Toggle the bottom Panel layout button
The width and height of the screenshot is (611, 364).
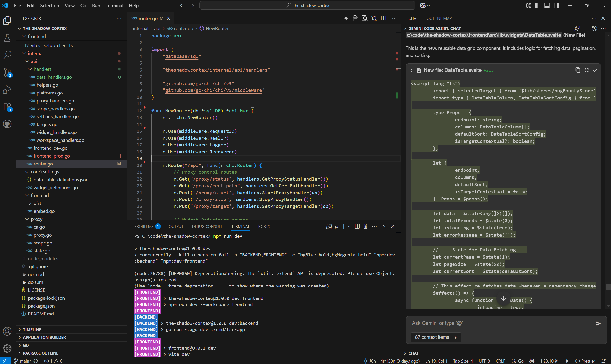point(547,6)
